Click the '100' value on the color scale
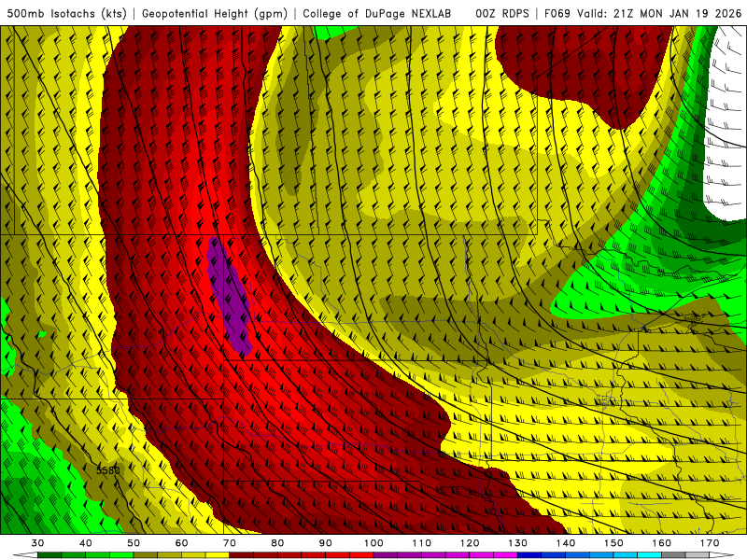This screenshot has height=560, width=747. (x=373, y=543)
